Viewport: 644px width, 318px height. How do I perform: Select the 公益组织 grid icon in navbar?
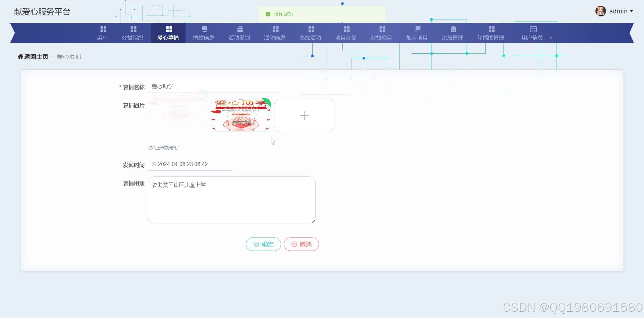[133, 29]
